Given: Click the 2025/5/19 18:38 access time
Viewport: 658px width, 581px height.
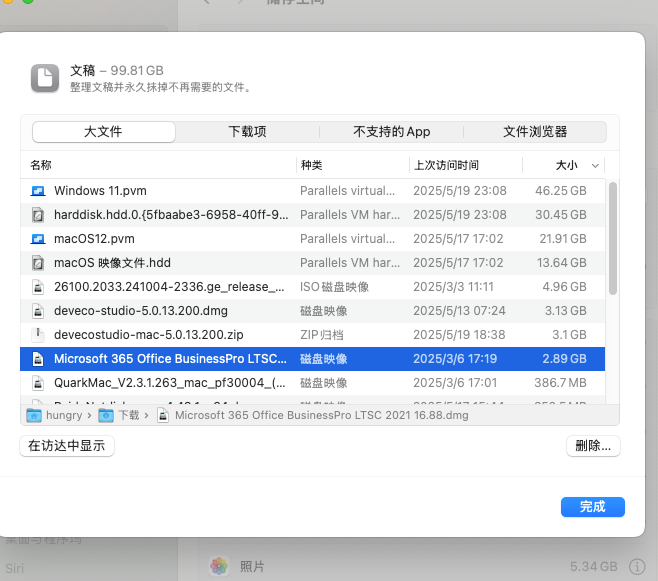Looking at the screenshot, I should click(459, 335).
